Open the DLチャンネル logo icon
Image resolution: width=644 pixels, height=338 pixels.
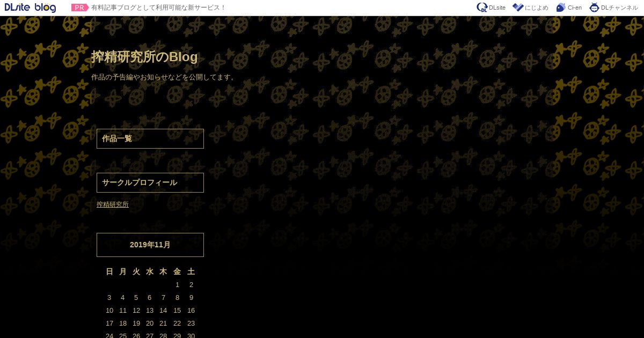(594, 8)
